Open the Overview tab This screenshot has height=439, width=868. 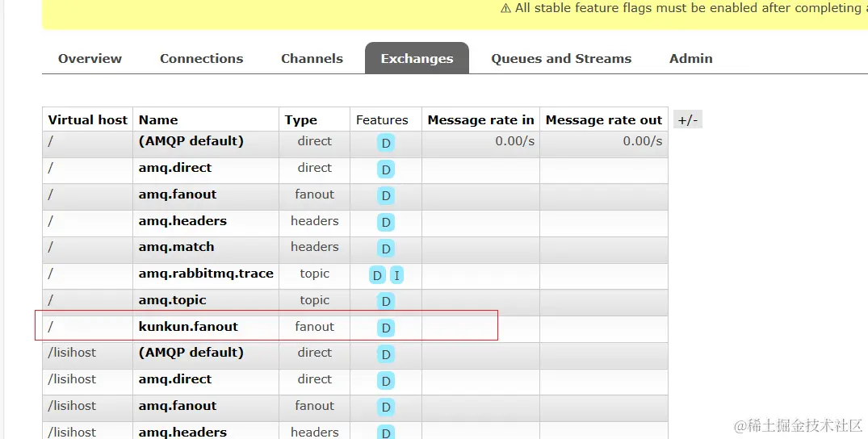click(90, 59)
